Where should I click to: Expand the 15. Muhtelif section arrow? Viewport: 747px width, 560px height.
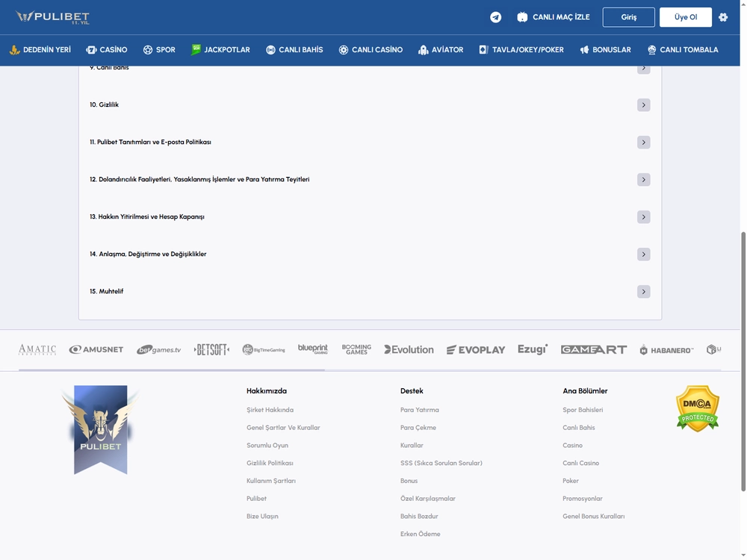pos(644,291)
